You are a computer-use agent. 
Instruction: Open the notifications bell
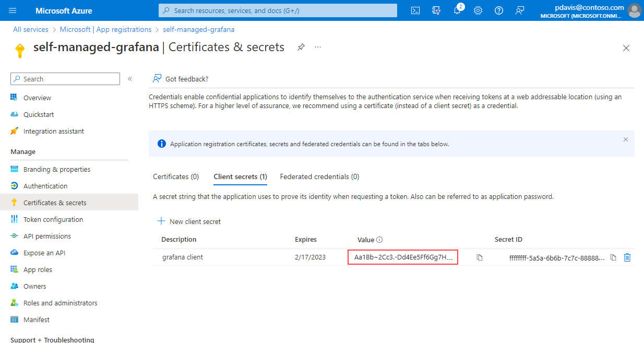tap(457, 10)
